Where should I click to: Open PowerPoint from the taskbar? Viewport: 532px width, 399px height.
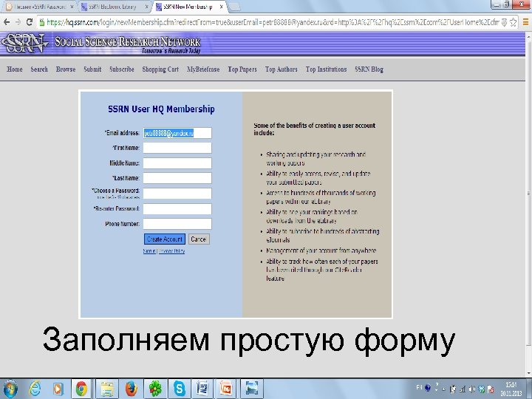point(226,389)
